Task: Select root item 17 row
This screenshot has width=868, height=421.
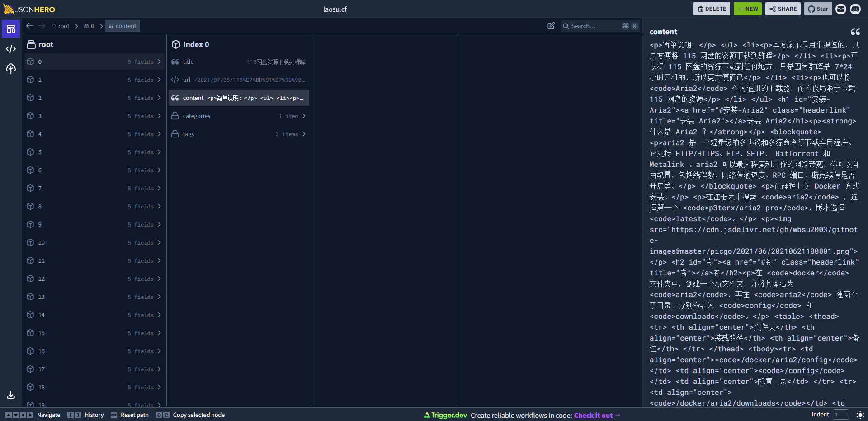Action: (x=94, y=369)
